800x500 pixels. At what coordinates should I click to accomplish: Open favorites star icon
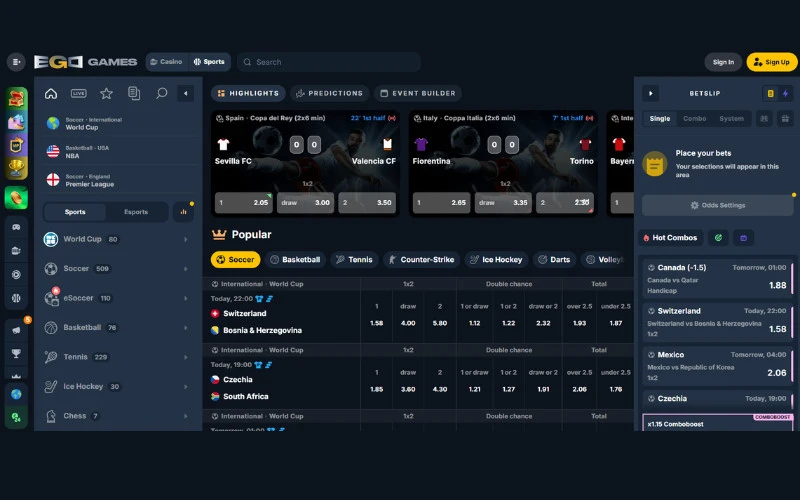pos(106,93)
